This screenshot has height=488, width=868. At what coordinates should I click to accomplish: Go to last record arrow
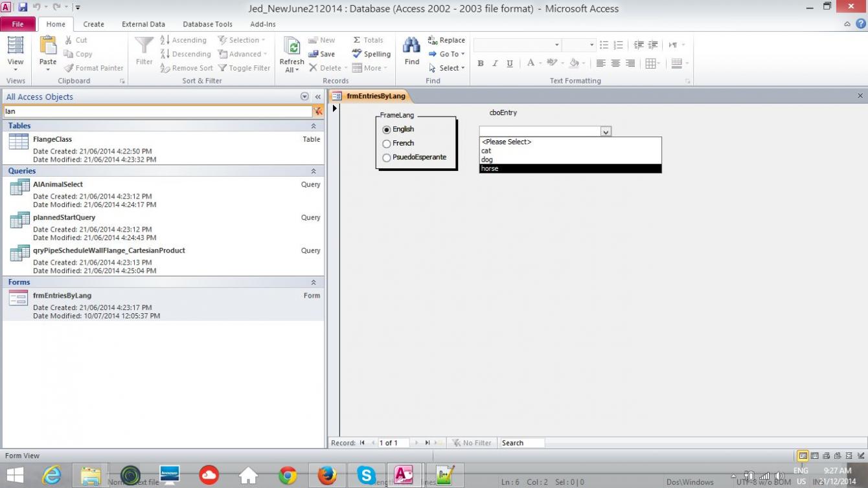click(x=428, y=443)
